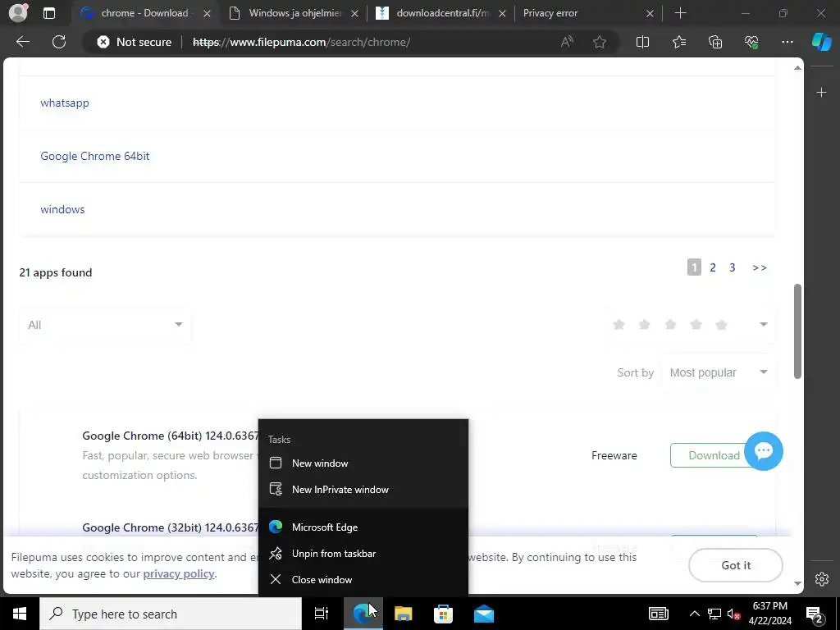Click scrollbar down arrow
840x630 pixels.
[797, 583]
